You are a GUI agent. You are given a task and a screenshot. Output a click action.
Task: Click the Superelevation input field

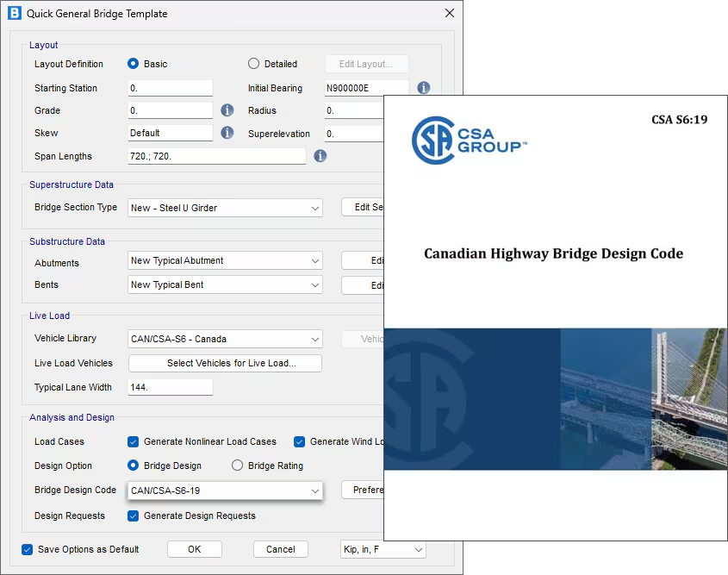[354, 134]
